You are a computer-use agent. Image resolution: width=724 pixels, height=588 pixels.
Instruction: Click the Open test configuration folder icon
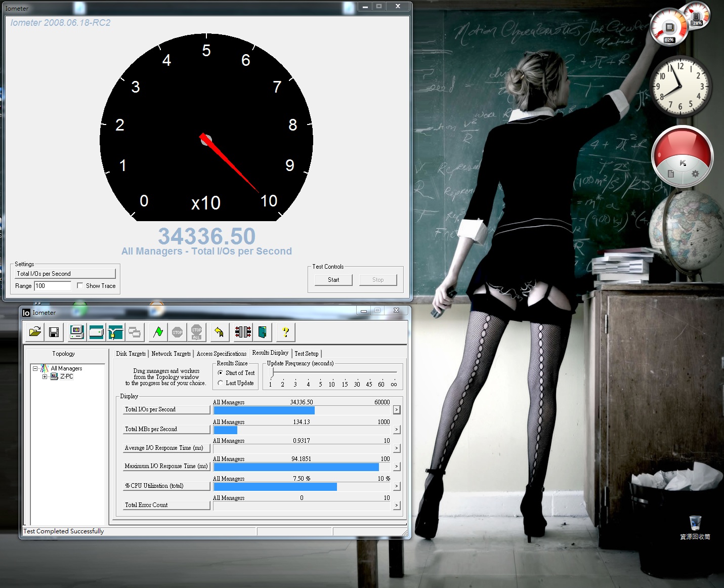[35, 332]
